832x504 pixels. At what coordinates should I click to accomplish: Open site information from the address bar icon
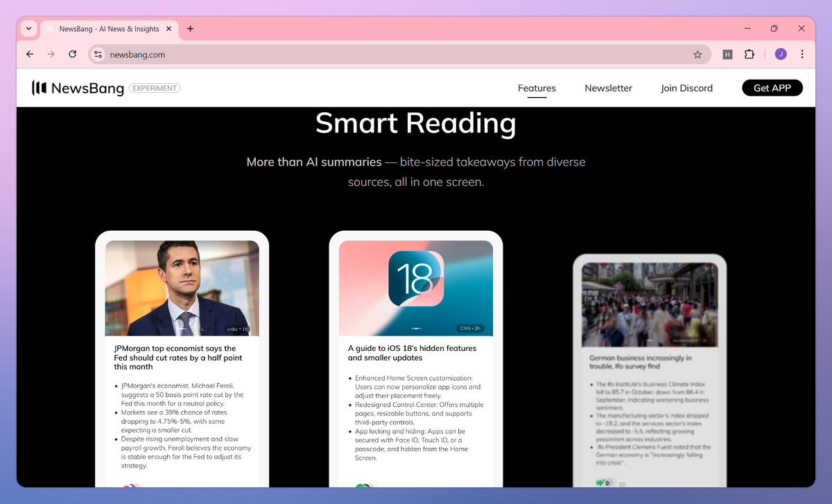pos(98,53)
